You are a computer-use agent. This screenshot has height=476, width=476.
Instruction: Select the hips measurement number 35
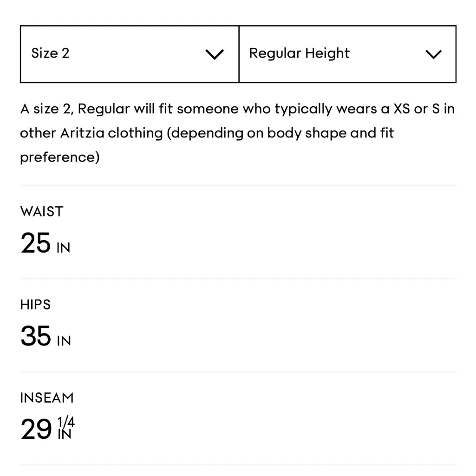click(x=35, y=336)
